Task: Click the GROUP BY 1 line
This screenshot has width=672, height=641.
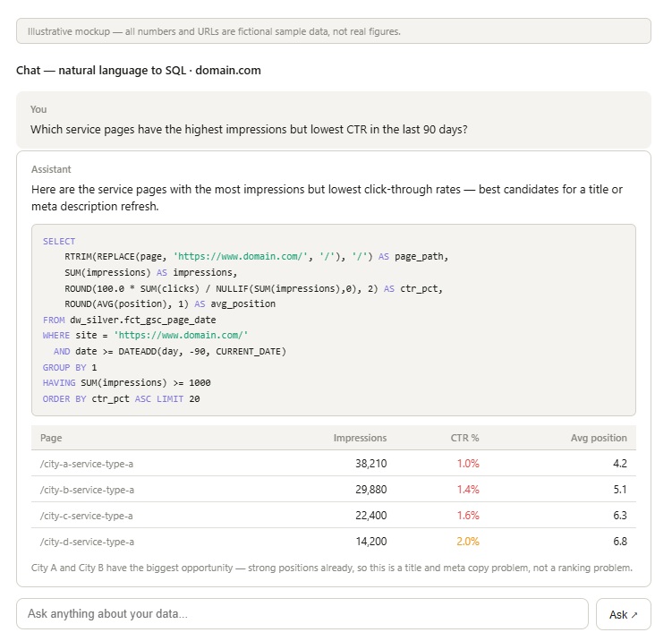Action: tap(70, 367)
